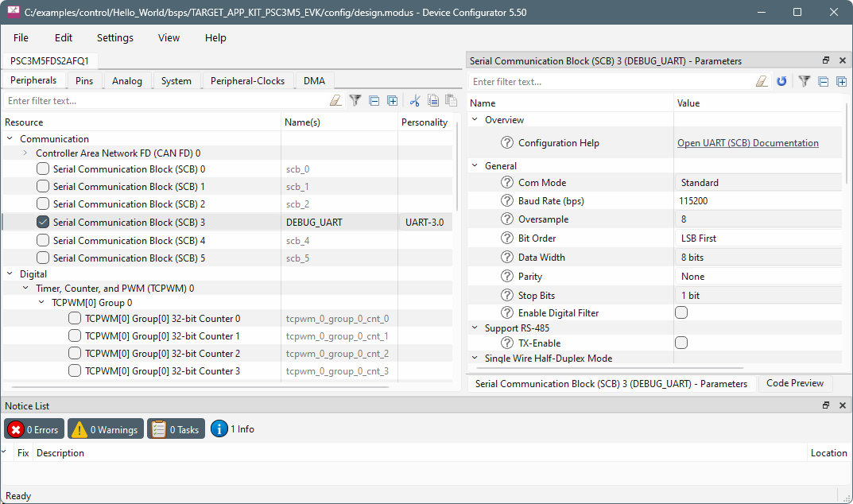Viewport: 853px width, 504px height.
Task: Switch to the Code Preview tab
Action: [795, 383]
